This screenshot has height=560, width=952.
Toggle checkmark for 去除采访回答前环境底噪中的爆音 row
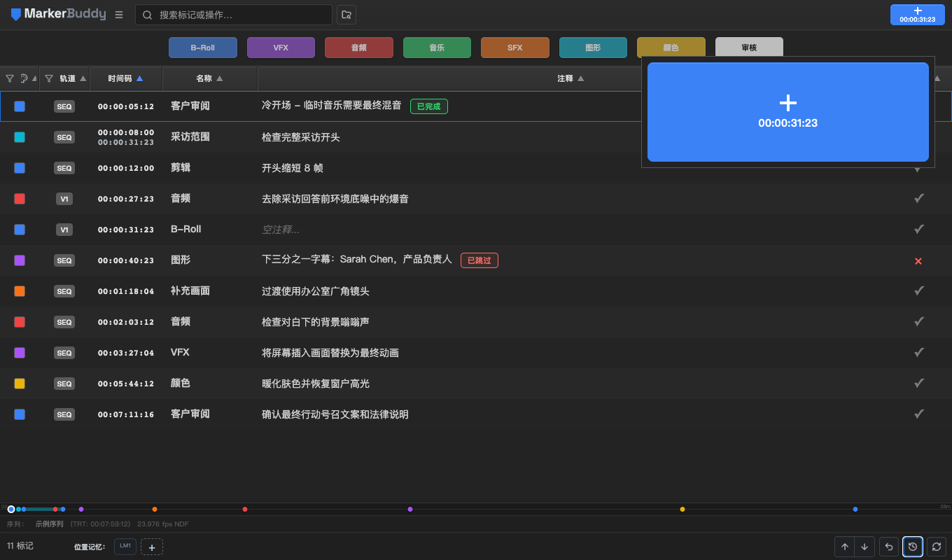[919, 199]
